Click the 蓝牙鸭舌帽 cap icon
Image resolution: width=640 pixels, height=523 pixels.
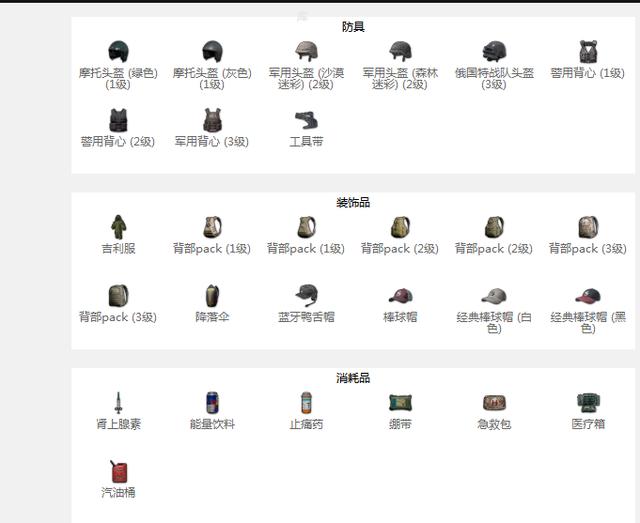pos(306,296)
